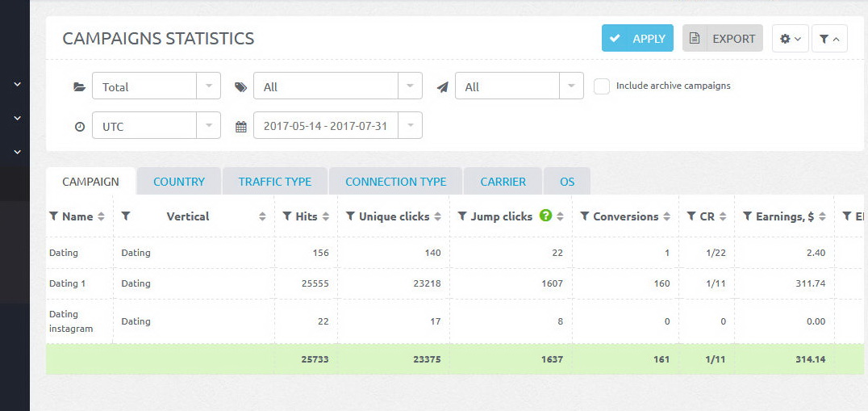868x411 pixels.
Task: Click the filter icon in Conversions column
Action: click(585, 216)
